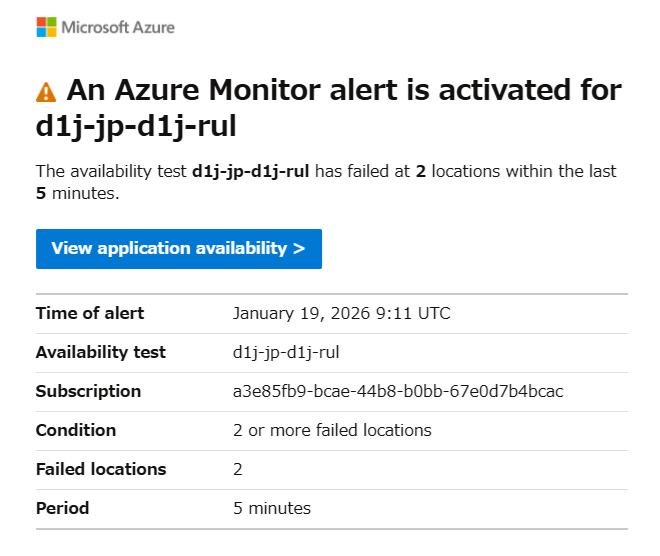
Task: Select the 2 or more failed locations text
Action: (x=332, y=430)
